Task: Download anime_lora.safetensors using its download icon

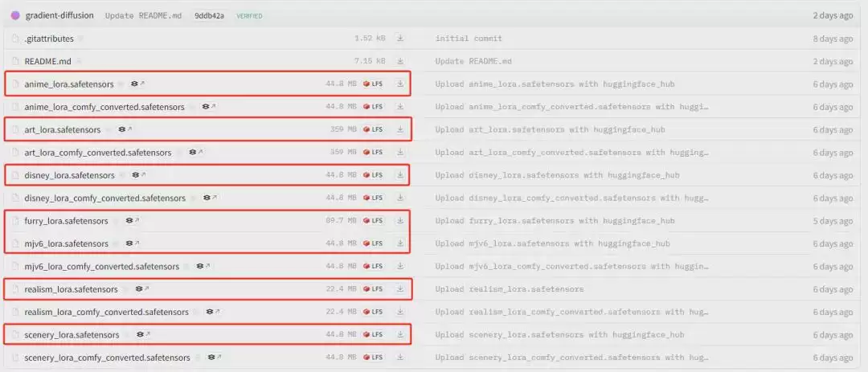Action: click(400, 84)
